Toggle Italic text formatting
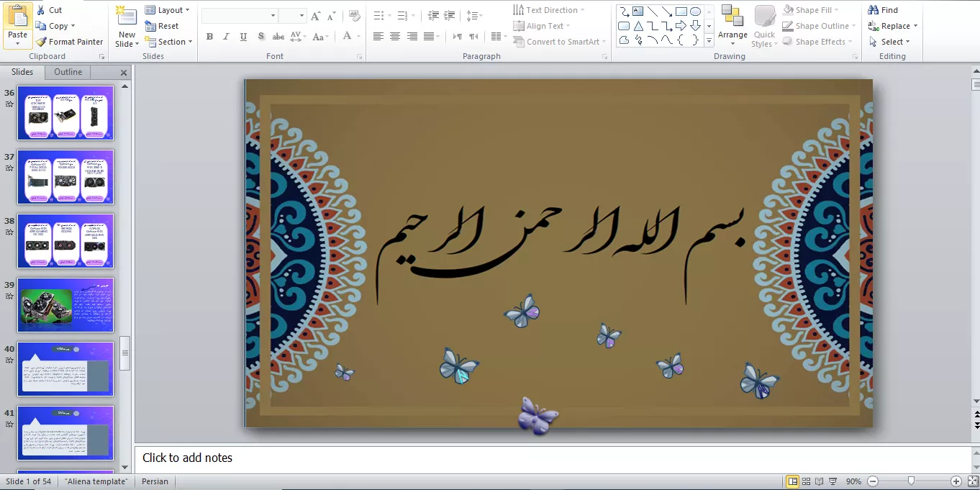The width and height of the screenshot is (980, 490). (x=226, y=37)
